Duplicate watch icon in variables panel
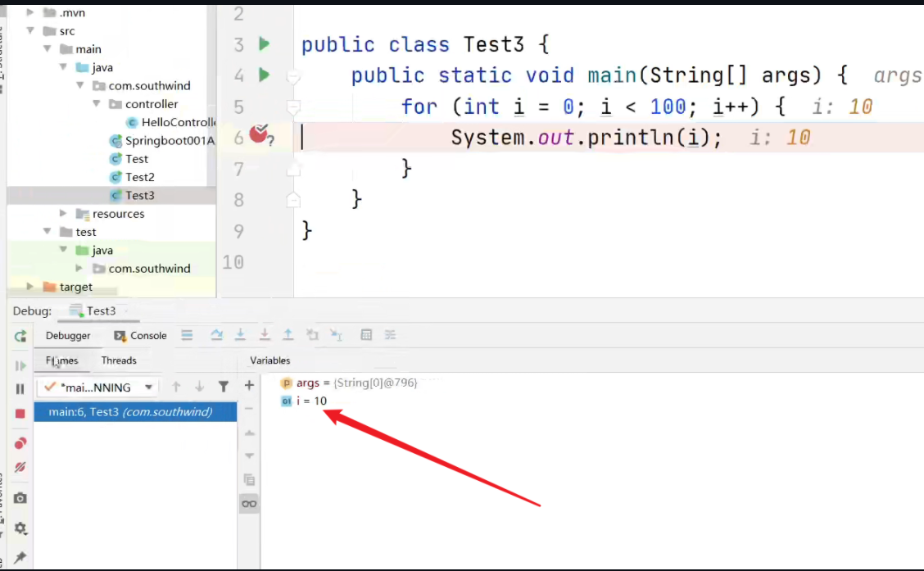This screenshot has width=924, height=571. pyautogui.click(x=249, y=480)
